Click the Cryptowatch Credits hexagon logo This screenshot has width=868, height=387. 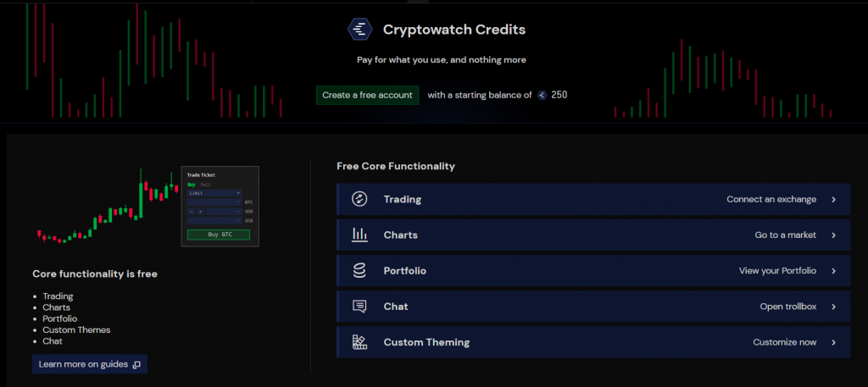[x=359, y=29]
